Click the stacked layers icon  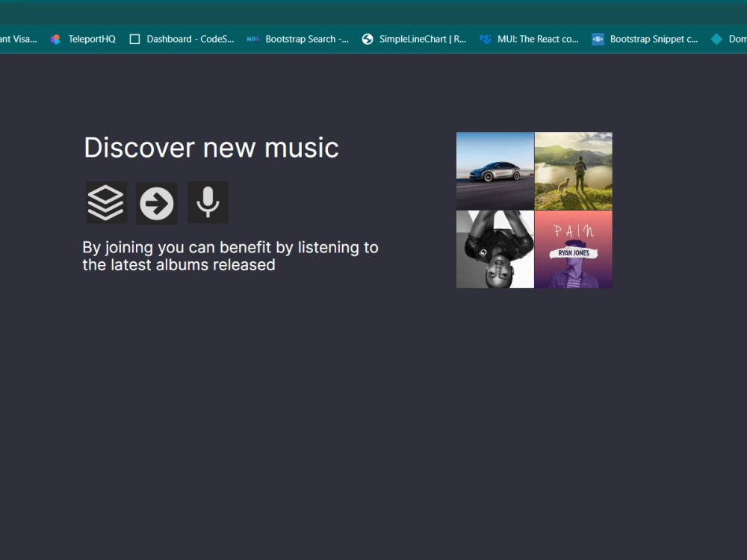click(106, 202)
